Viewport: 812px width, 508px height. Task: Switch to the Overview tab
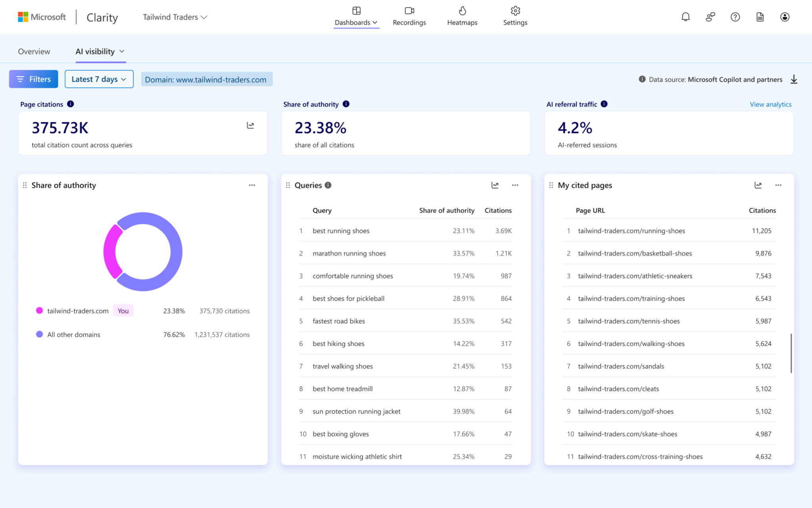(34, 52)
